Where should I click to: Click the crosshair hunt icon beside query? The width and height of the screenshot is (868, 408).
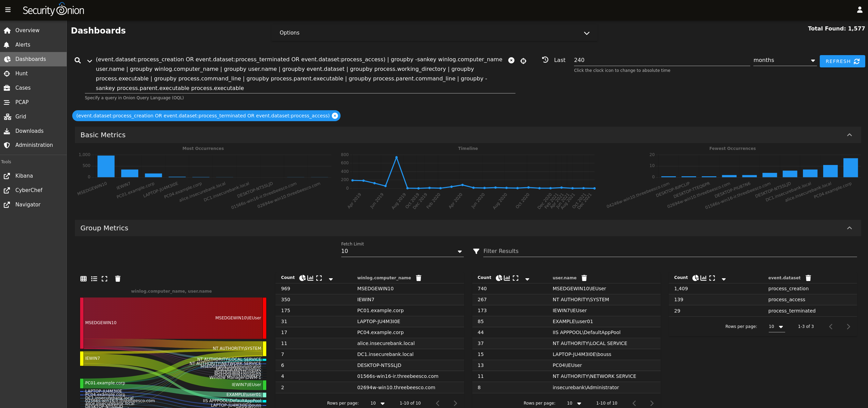coord(523,61)
